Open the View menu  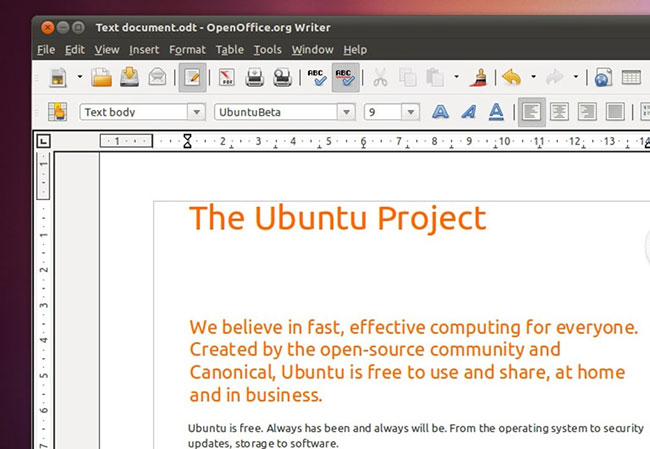[x=107, y=50]
